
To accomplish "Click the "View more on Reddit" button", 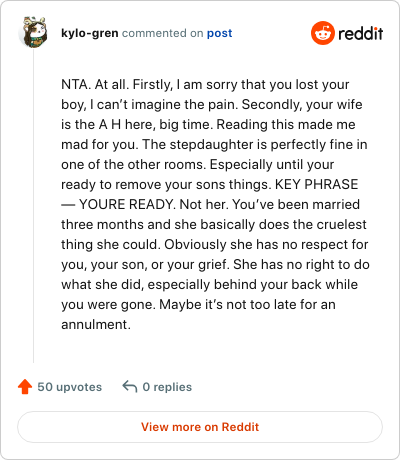I will coord(200,427).
